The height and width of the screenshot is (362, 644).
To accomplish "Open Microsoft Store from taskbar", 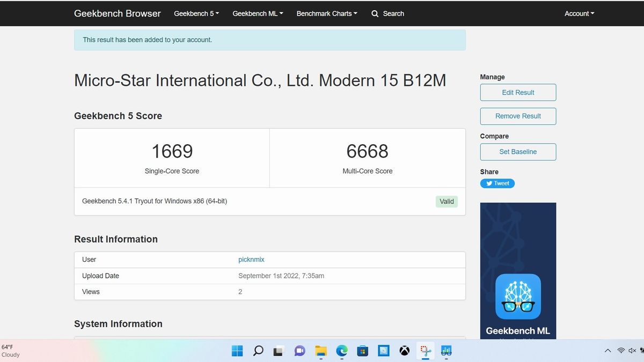I will [x=363, y=351].
